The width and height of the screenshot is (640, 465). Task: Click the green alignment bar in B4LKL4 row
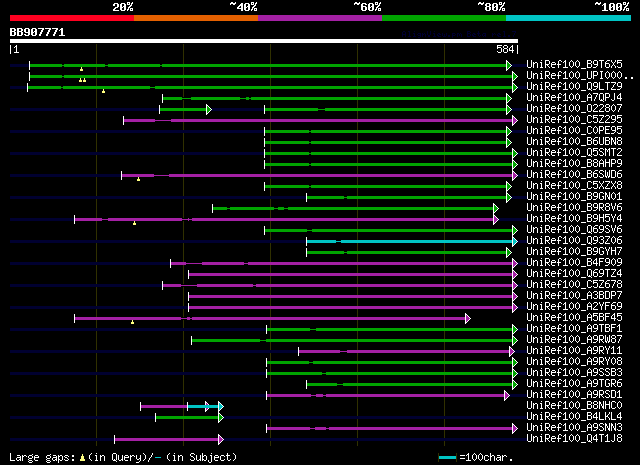click(189, 418)
